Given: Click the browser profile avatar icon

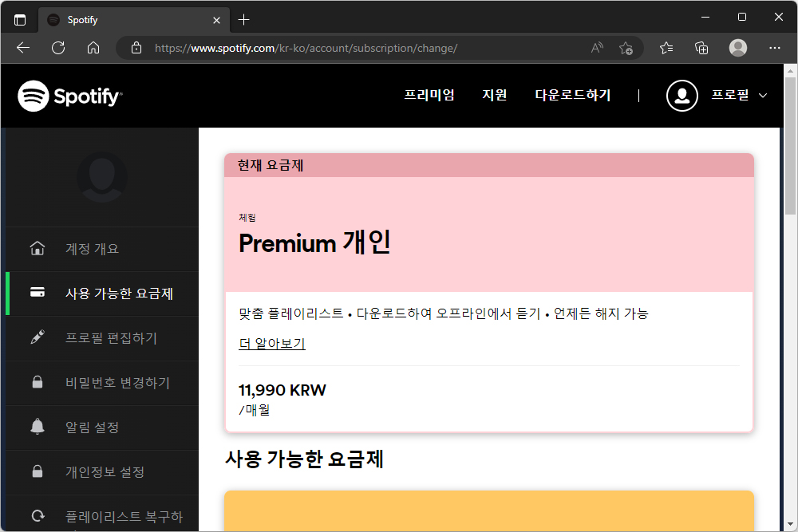Looking at the screenshot, I should click(x=738, y=48).
